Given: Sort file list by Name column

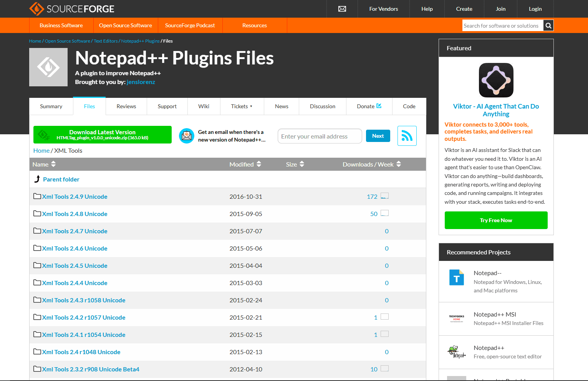Looking at the screenshot, I should pos(44,164).
